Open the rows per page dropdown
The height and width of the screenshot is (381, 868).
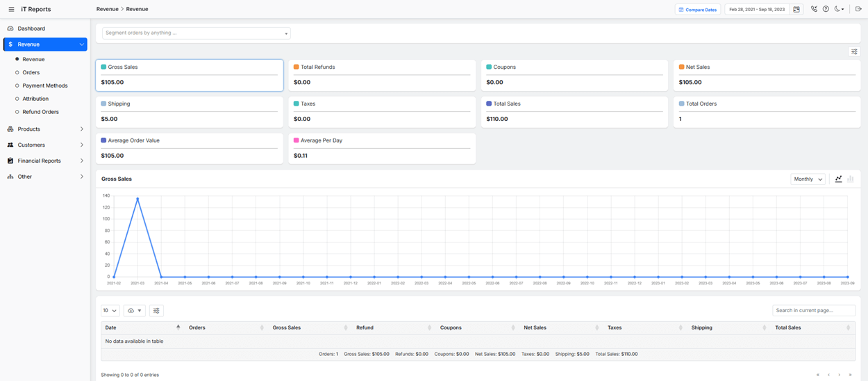tap(110, 311)
